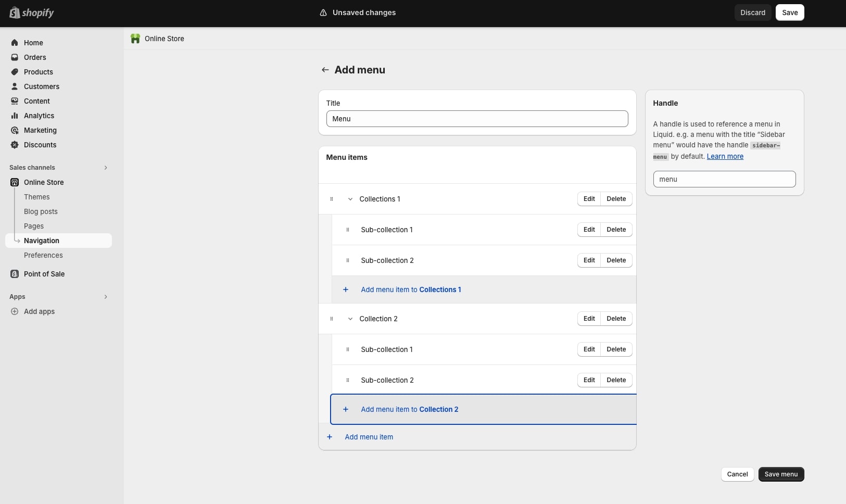This screenshot has height=504, width=846.
Task: Edit Sub-collection 2 under Collection 2
Action: pyautogui.click(x=589, y=380)
